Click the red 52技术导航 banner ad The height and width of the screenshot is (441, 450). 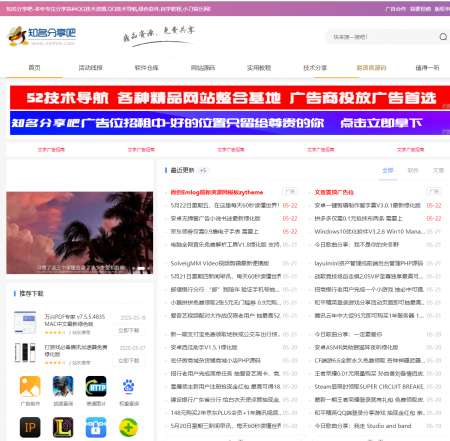tap(230, 98)
